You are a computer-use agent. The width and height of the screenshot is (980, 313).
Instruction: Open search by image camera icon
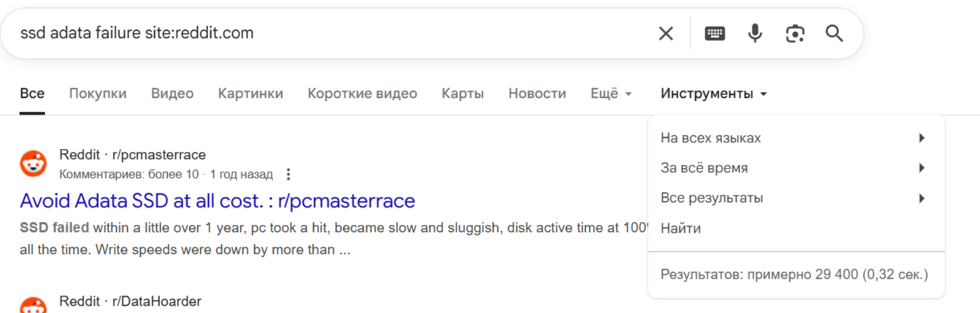click(795, 34)
